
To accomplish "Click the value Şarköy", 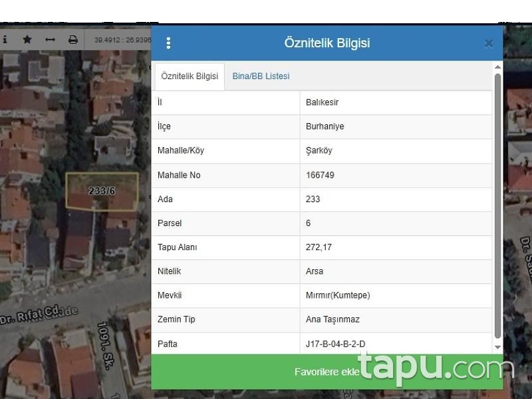I will [319, 150].
